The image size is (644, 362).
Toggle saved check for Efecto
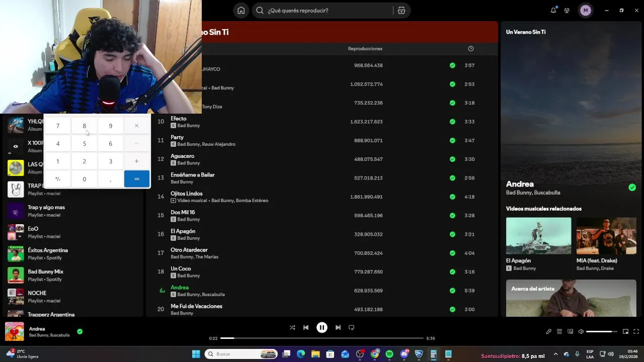click(452, 122)
